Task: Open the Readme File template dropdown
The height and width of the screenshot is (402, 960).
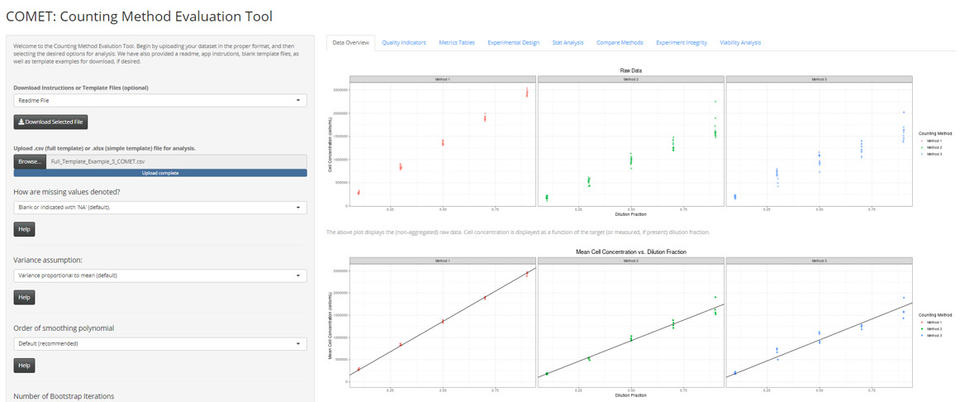Action: click(160, 100)
